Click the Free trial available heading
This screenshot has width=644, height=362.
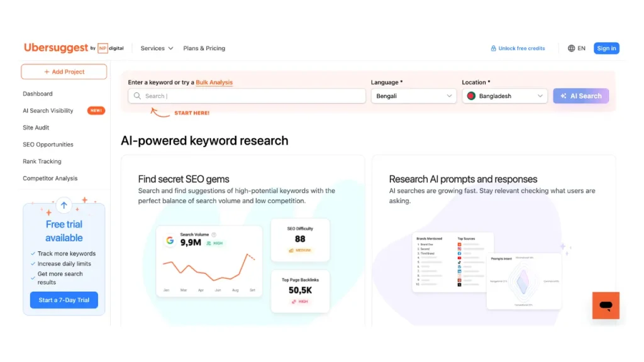(64, 231)
